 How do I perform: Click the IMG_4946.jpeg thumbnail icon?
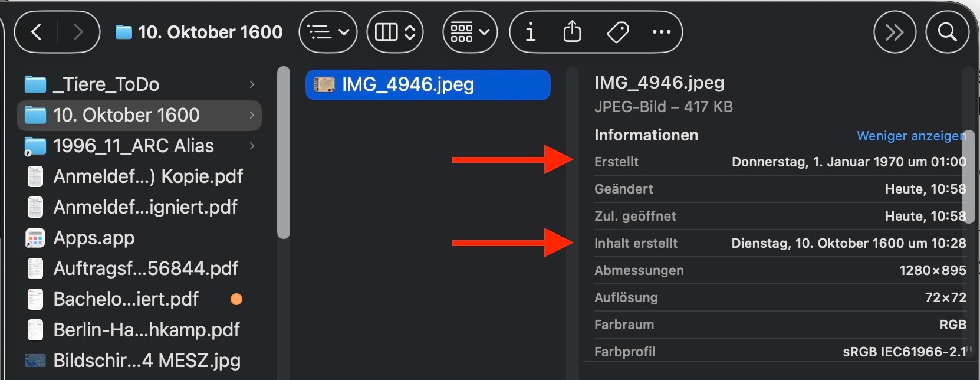(324, 84)
